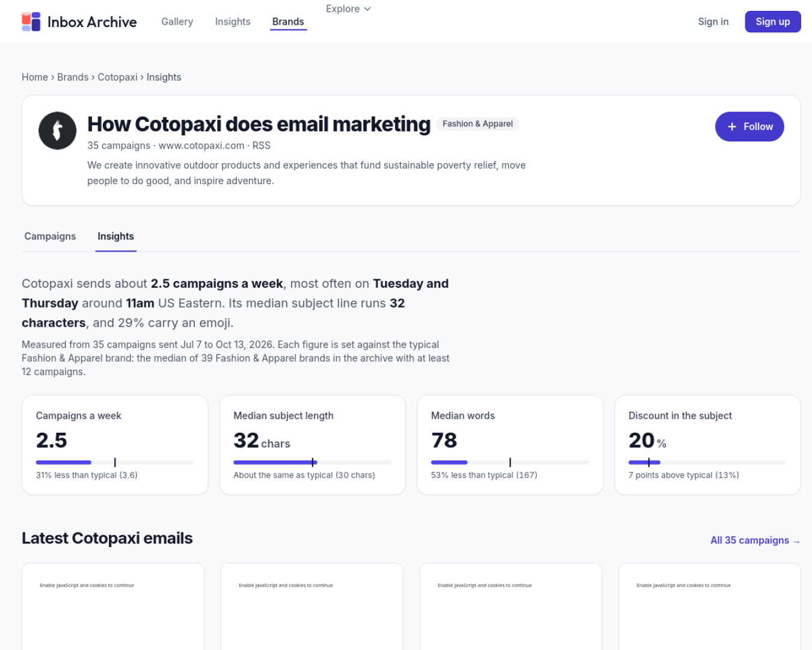The image size is (812, 650).
Task: Click the '53% less than typical (167)' text
Action: (x=484, y=475)
